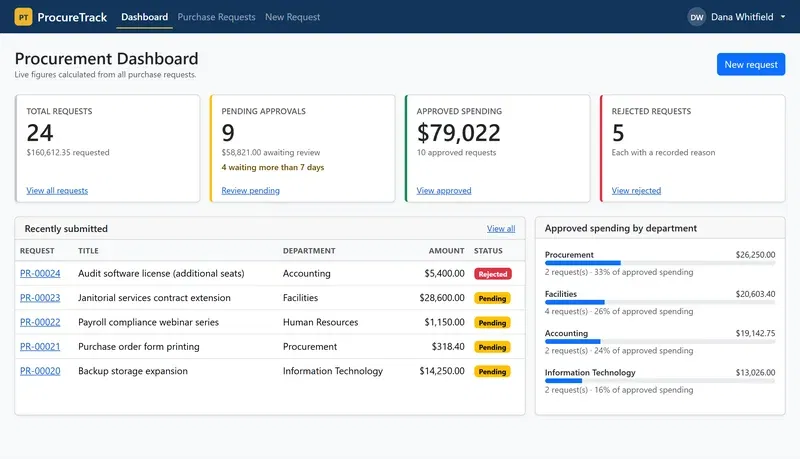Viewport: 800px width, 459px height.
Task: Click the Rejected badge for PR-00024
Action: [x=492, y=274]
